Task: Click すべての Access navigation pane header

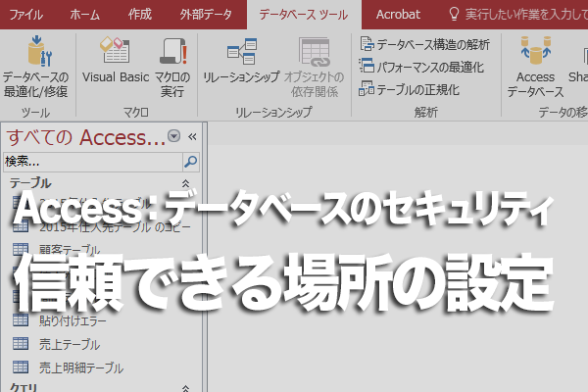Action: pyautogui.click(x=85, y=137)
